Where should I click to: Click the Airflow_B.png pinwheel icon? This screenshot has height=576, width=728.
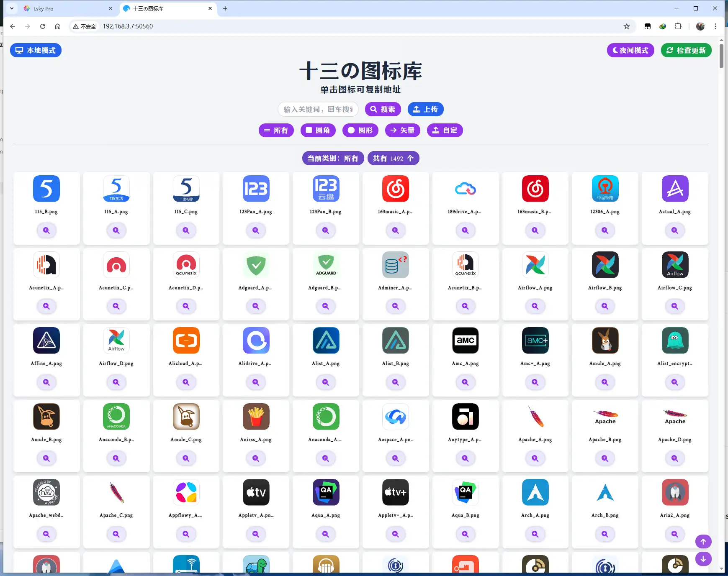pyautogui.click(x=605, y=265)
